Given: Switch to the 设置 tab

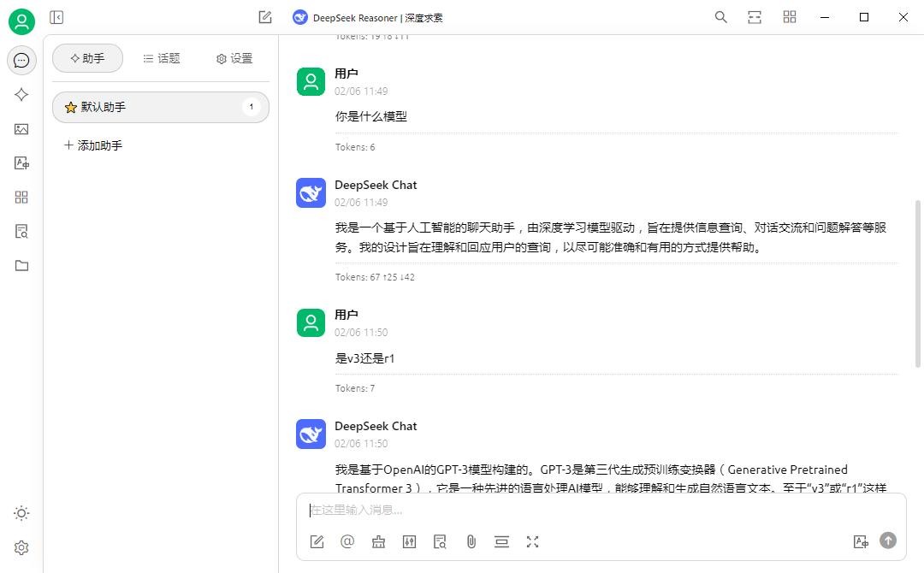Looking at the screenshot, I should 234,58.
